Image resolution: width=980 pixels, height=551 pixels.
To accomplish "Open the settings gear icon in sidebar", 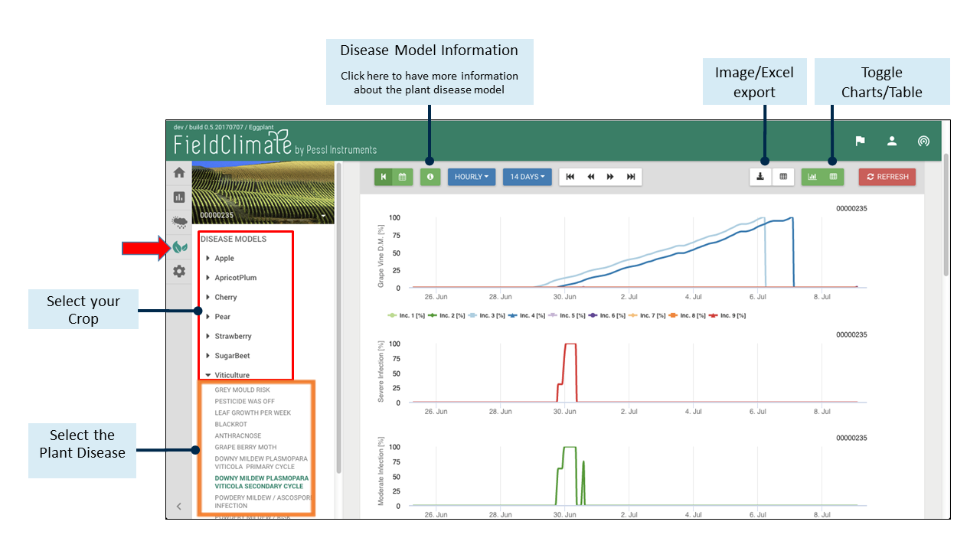I will click(179, 271).
